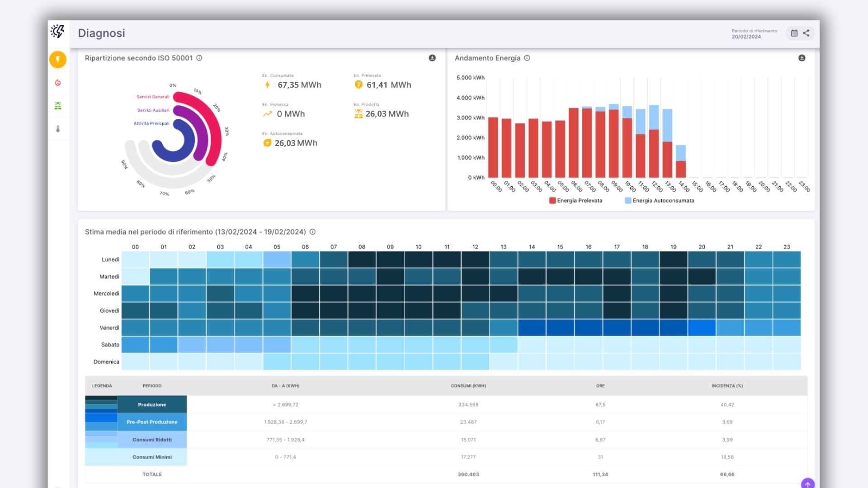
Task: Click the info icon beside 'Andamento Energia'
Action: click(527, 58)
